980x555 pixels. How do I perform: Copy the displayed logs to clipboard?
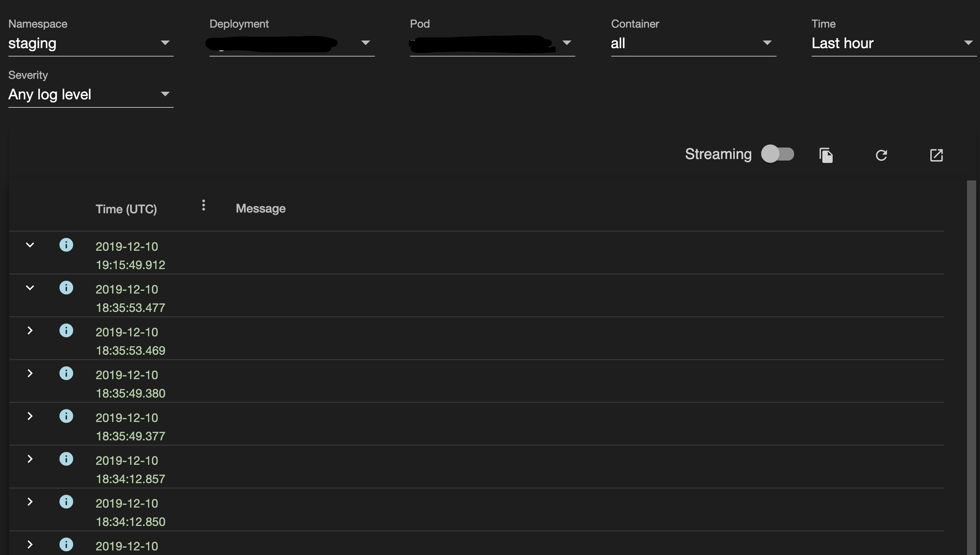pyautogui.click(x=827, y=154)
